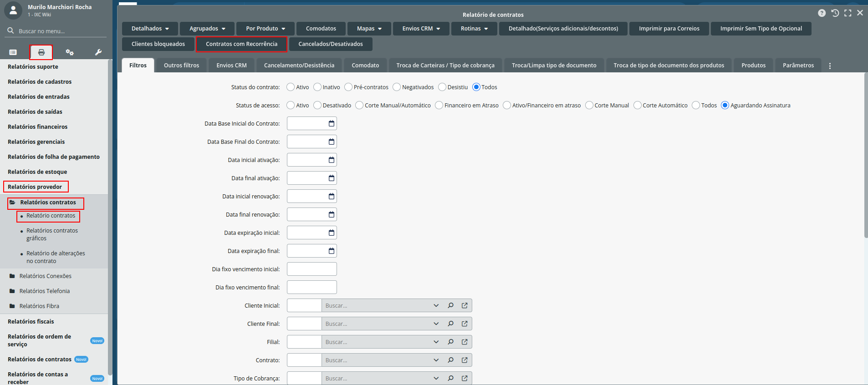This screenshot has width=868, height=385.
Task: Select Financeiro em Atraso access status
Action: coord(439,105)
